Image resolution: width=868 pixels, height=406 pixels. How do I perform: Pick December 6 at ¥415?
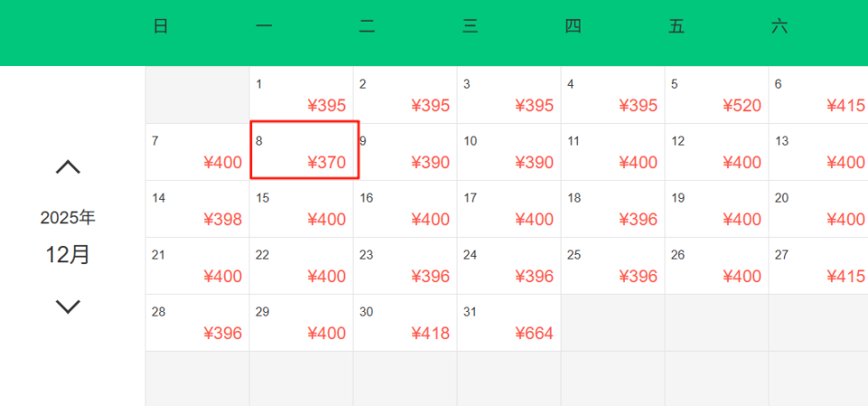tap(818, 95)
